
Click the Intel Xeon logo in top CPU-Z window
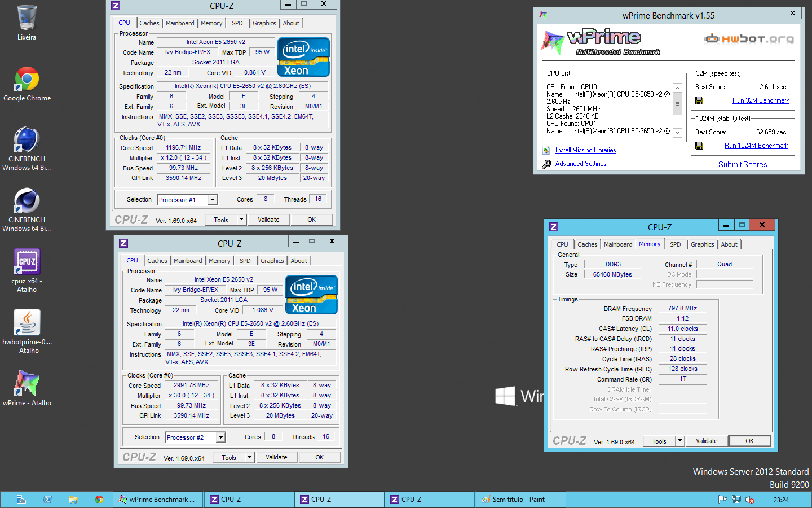pyautogui.click(x=303, y=57)
